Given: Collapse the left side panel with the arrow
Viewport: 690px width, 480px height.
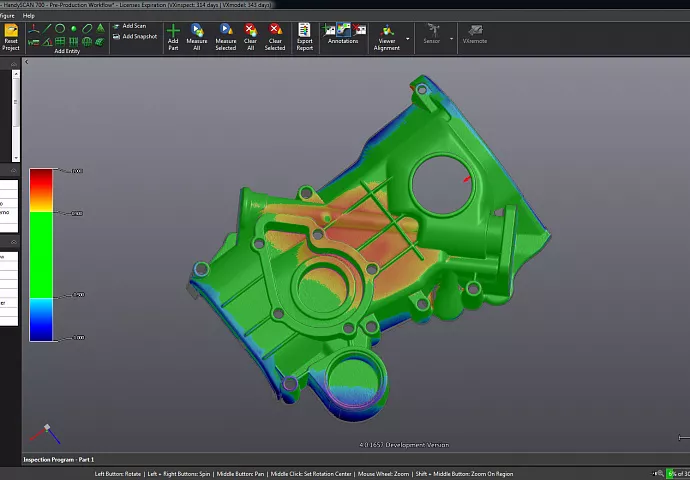Looking at the screenshot, I should click(26, 62).
